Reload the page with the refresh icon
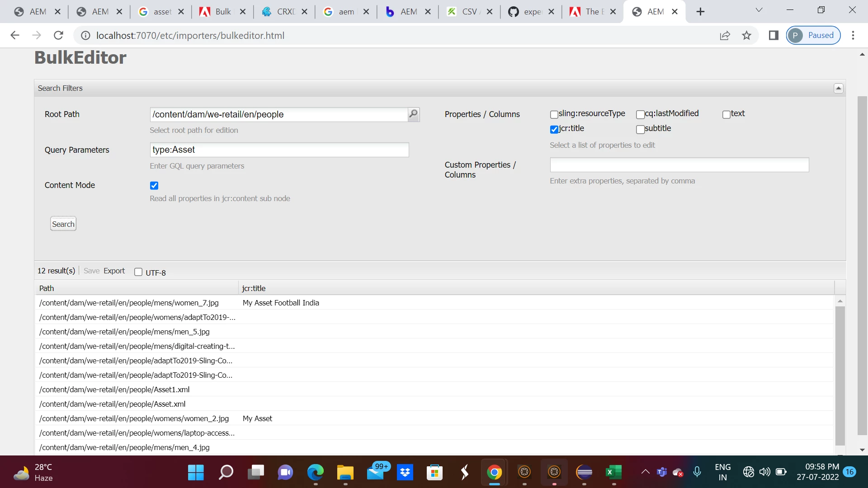This screenshot has width=868, height=488. (x=58, y=35)
